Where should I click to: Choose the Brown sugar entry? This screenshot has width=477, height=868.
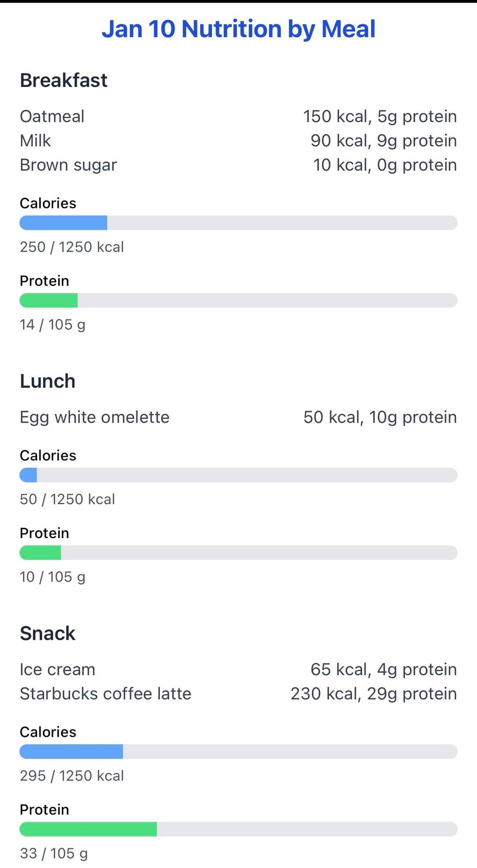[x=238, y=165]
